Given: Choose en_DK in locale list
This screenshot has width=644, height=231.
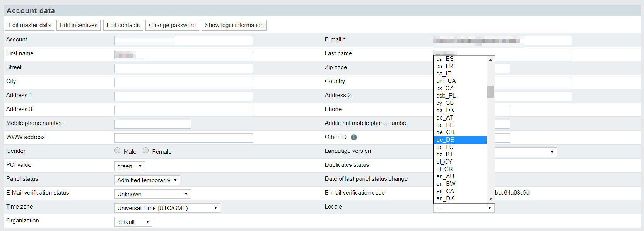Looking at the screenshot, I should 460,198.
